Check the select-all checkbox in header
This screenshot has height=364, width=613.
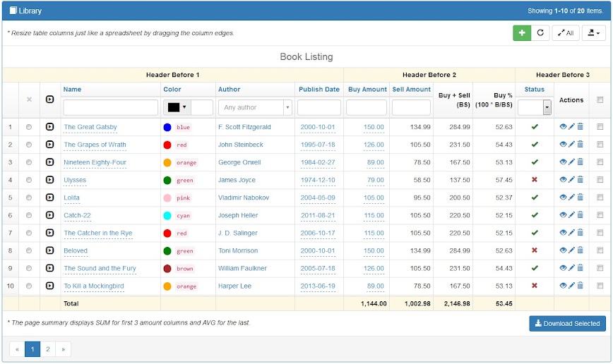point(600,99)
